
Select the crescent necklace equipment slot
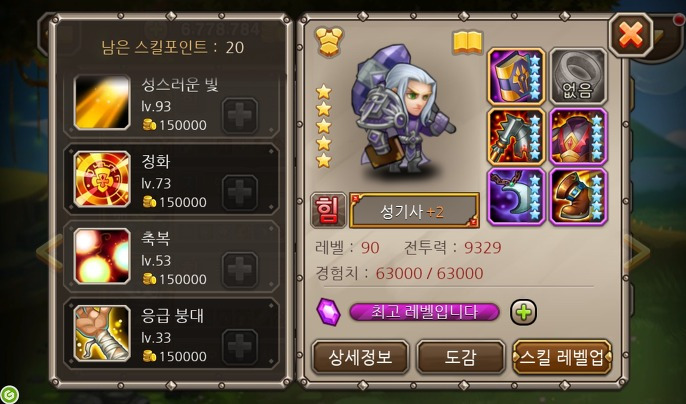coord(516,197)
